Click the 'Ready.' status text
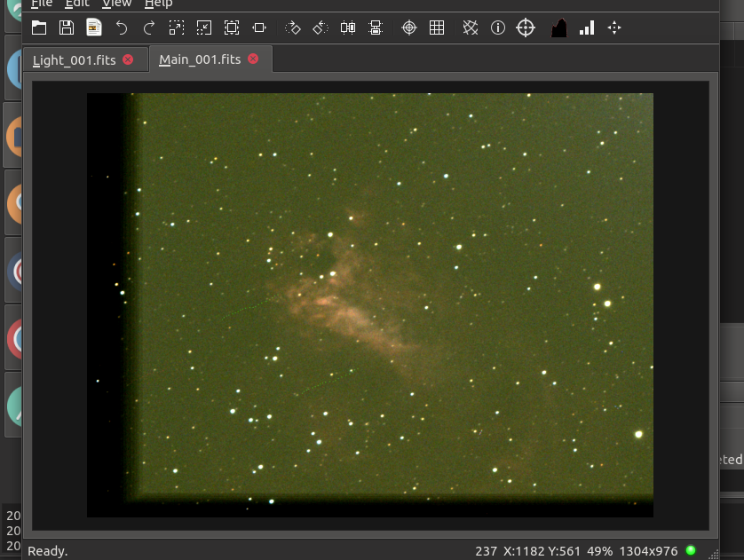 [48, 551]
